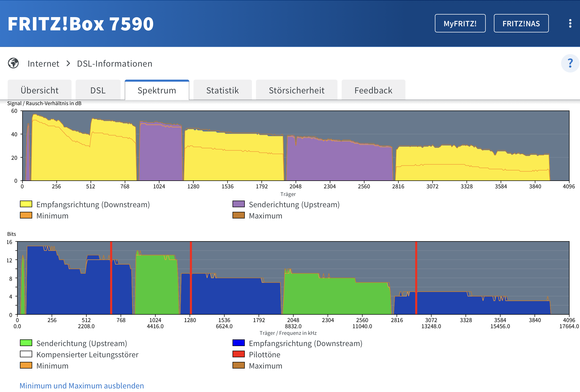Go to the Feedback tab
The image size is (580, 392).
pyautogui.click(x=373, y=90)
